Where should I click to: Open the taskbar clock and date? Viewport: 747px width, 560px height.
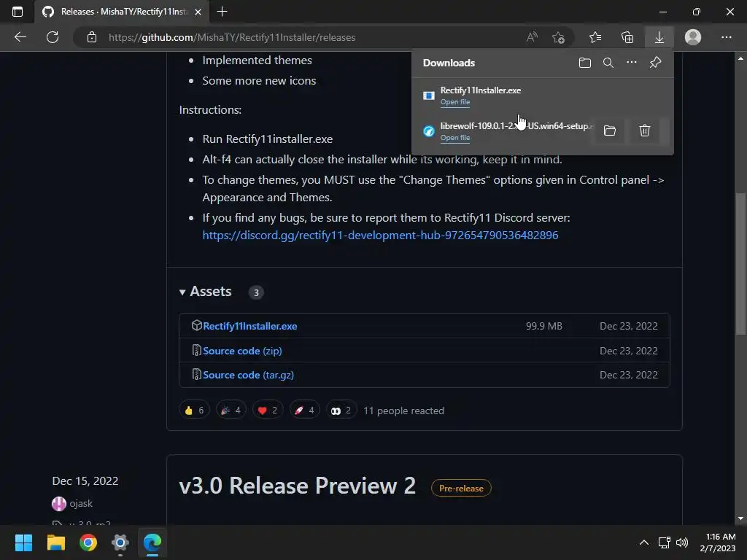[x=718, y=542]
